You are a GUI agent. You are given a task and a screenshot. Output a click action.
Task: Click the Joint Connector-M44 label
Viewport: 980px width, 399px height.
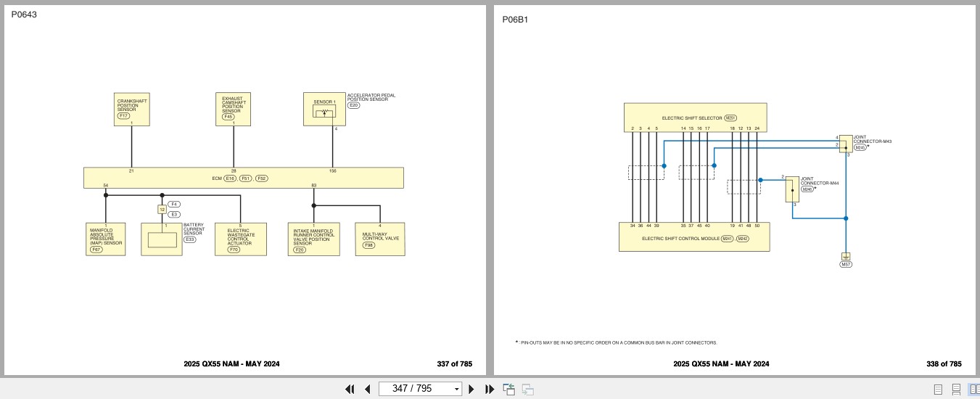[x=820, y=181]
